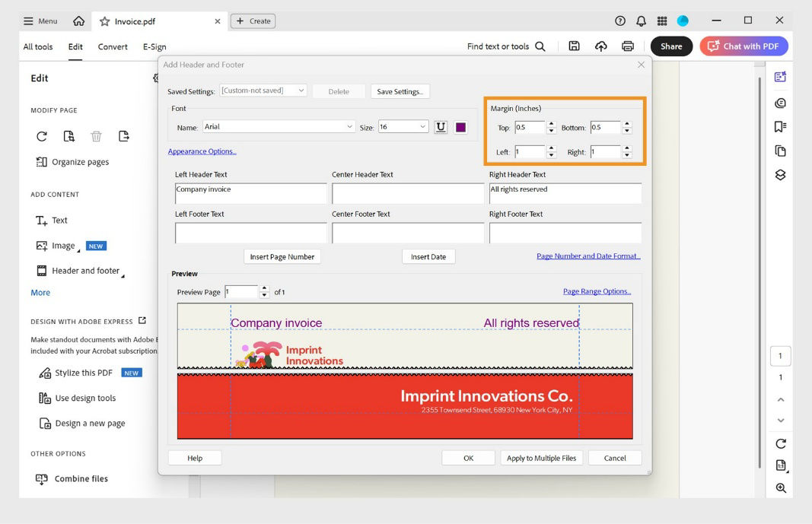Open the Bookmarks panel icon

coord(779,125)
